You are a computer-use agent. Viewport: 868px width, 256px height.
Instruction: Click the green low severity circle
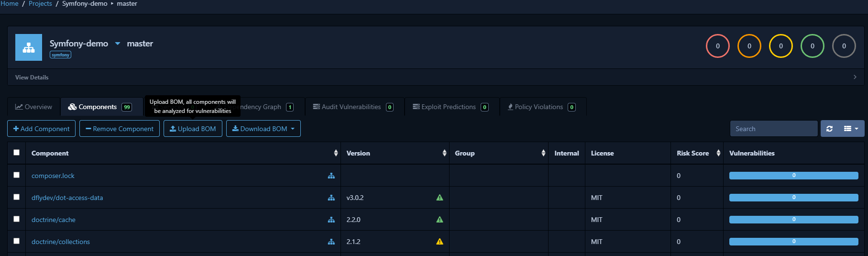click(812, 46)
